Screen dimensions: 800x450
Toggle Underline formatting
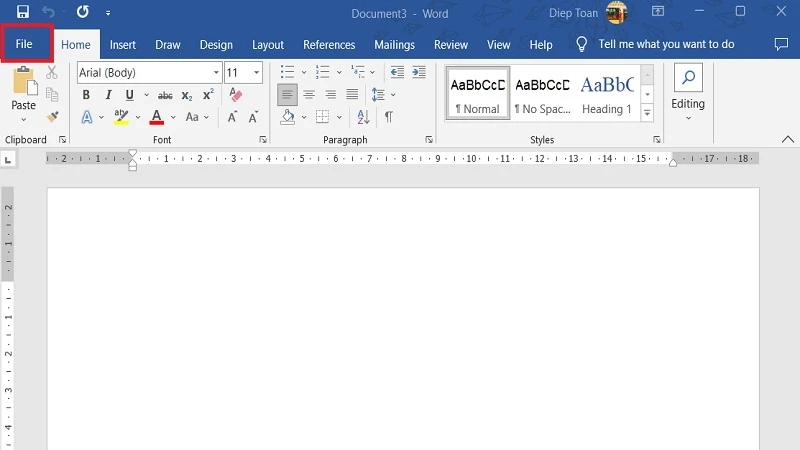[130, 95]
